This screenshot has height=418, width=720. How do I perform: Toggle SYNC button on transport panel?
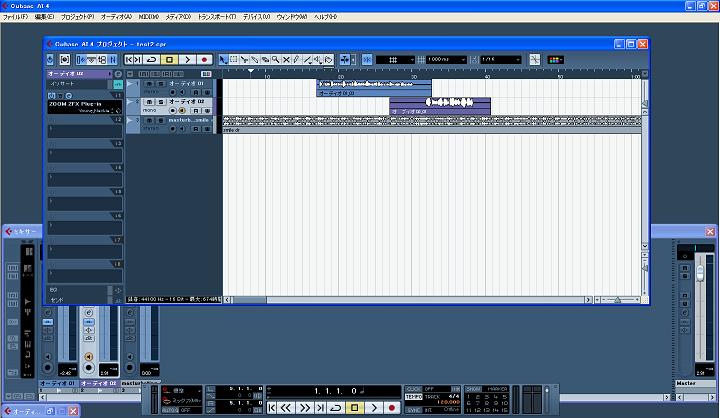pos(413,410)
